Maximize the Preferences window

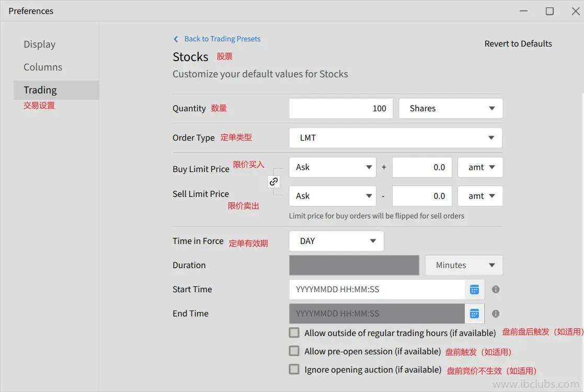(x=549, y=11)
